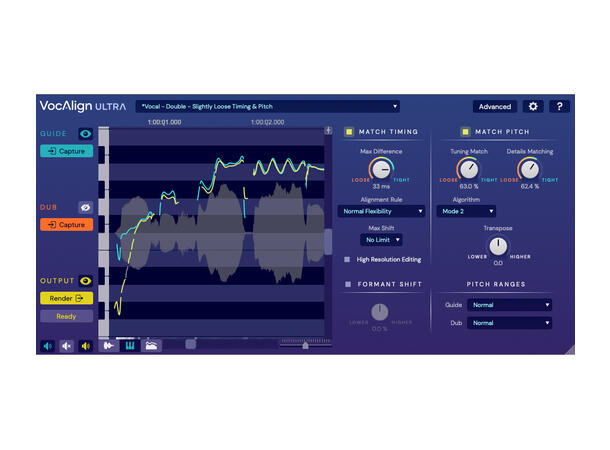Render the output audio
This screenshot has height=450, width=610.
click(x=67, y=298)
